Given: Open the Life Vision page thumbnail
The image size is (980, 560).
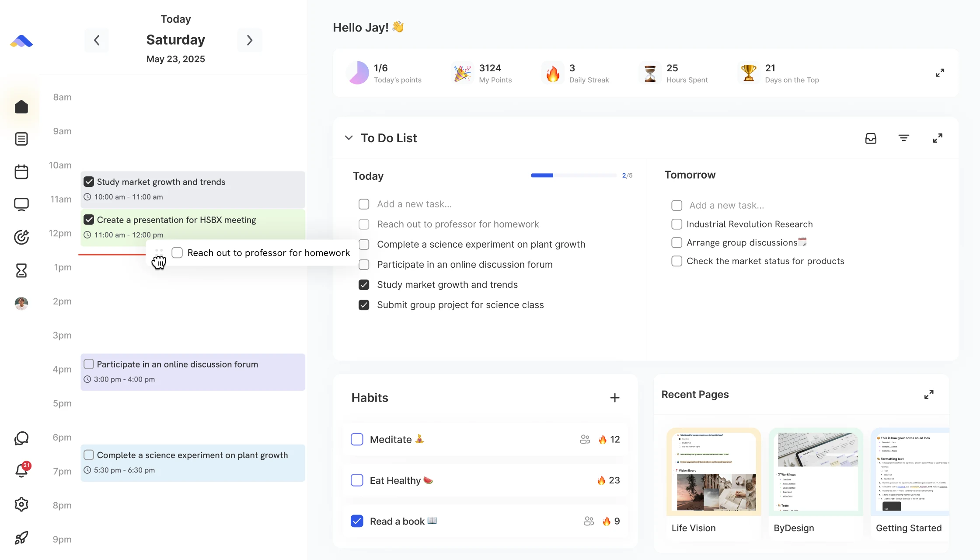Looking at the screenshot, I should [x=714, y=472].
